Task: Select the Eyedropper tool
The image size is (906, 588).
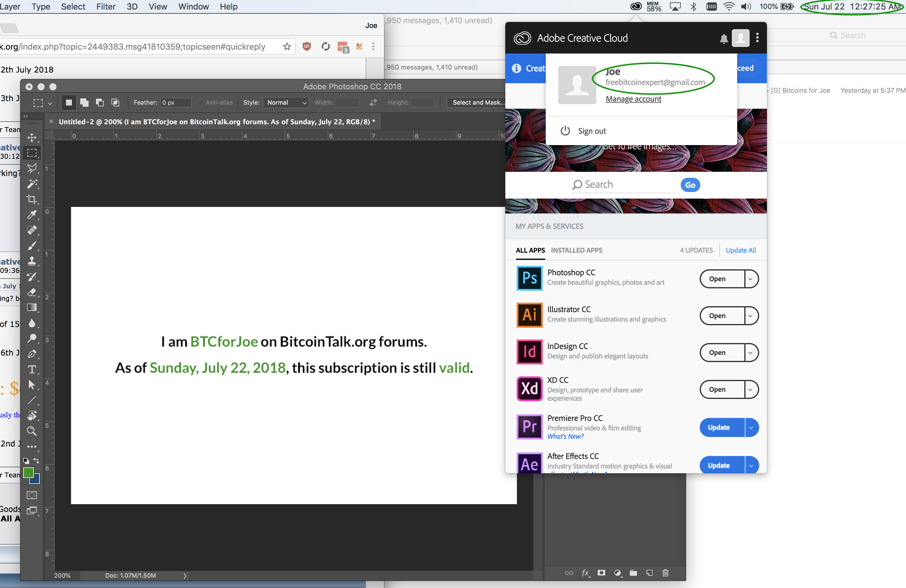Action: [x=32, y=215]
